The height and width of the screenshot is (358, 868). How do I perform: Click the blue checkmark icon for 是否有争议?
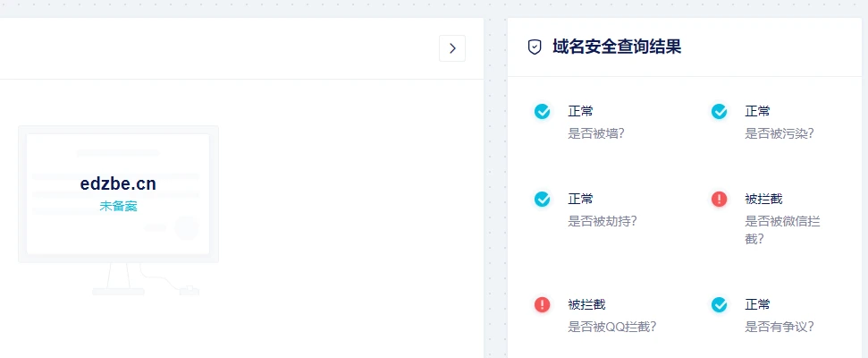(720, 304)
